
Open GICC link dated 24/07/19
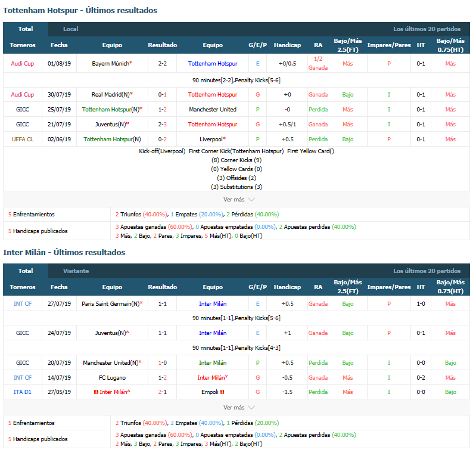click(23, 333)
